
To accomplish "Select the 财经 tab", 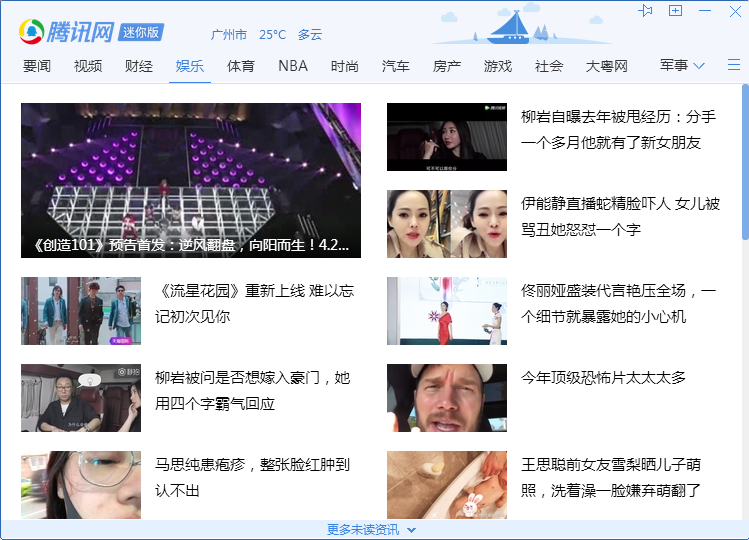I will coord(139,66).
